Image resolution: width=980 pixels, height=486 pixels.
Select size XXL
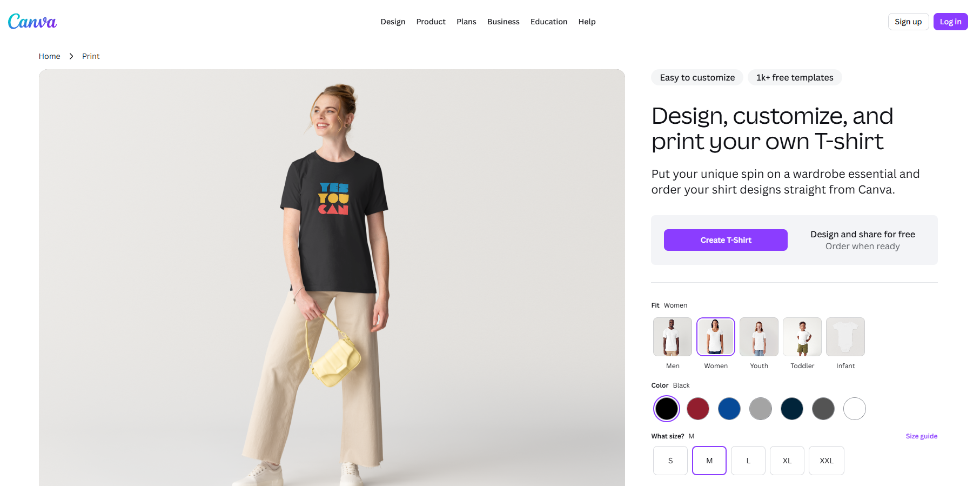[x=826, y=461]
